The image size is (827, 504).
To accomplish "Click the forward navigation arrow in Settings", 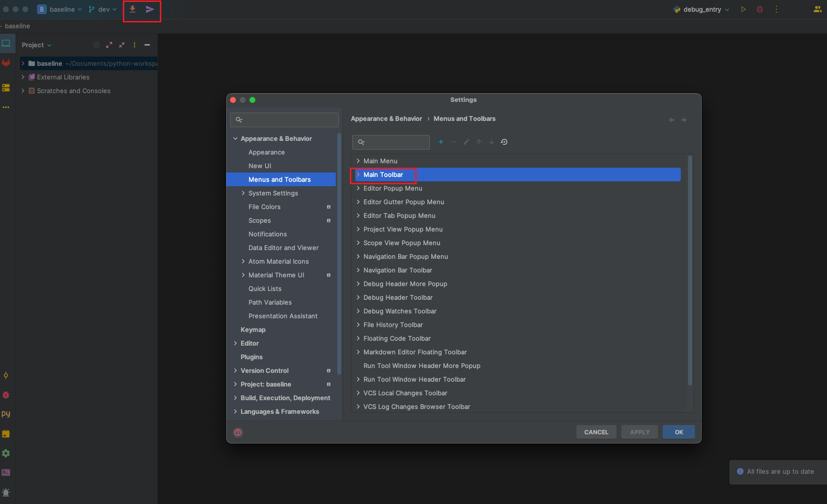I will point(684,120).
